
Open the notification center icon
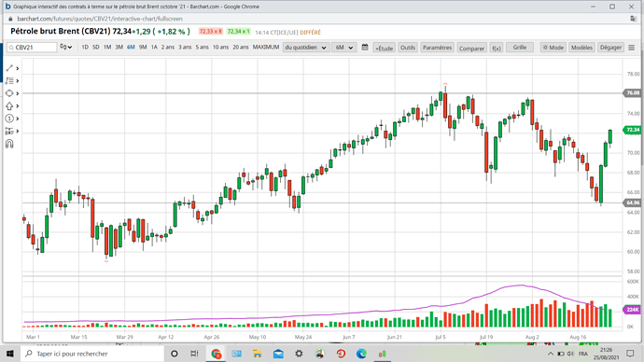pyautogui.click(x=630, y=354)
